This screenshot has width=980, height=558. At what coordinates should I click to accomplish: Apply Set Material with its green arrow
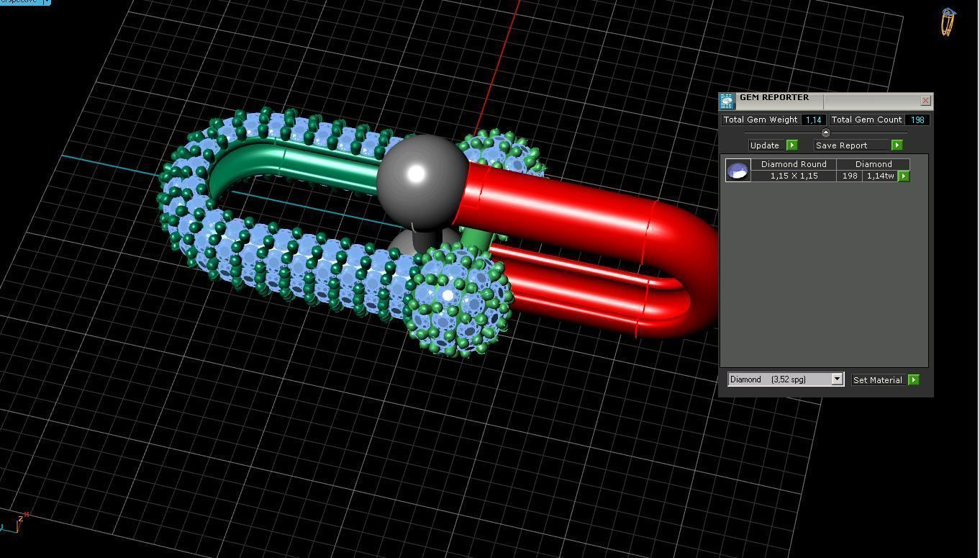pos(913,379)
